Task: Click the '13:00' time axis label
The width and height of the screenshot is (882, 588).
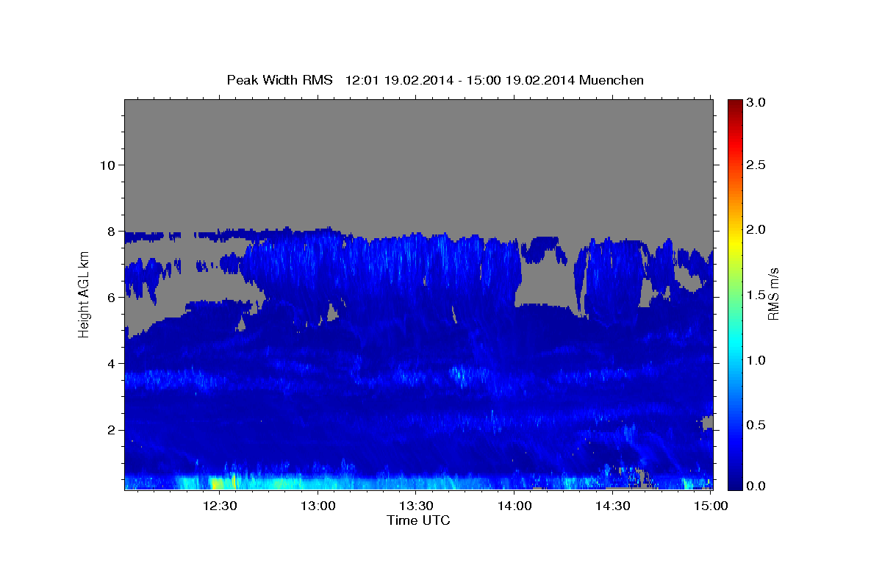Action: tap(318, 506)
